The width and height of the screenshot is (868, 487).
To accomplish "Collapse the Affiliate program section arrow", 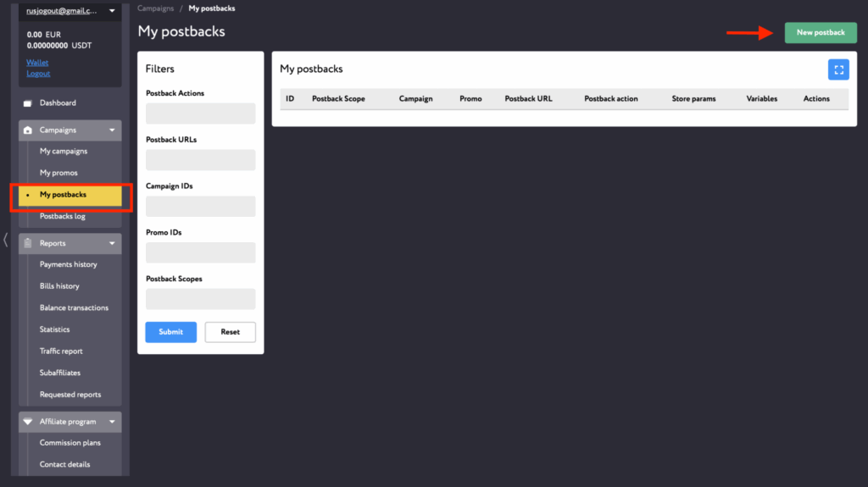I will (112, 422).
